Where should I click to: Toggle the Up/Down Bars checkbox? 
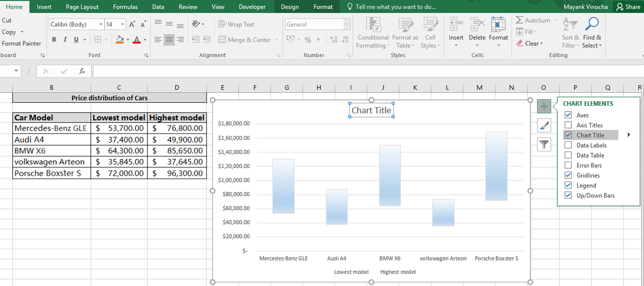pyautogui.click(x=568, y=195)
